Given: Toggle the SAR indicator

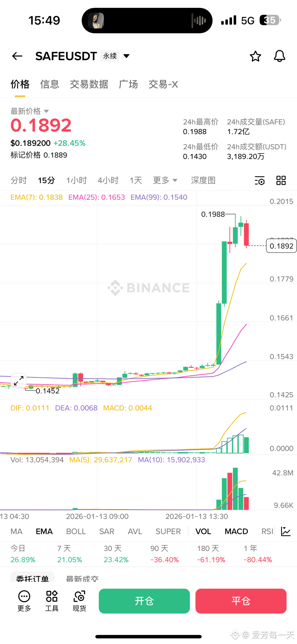Looking at the screenshot, I should 107,531.
